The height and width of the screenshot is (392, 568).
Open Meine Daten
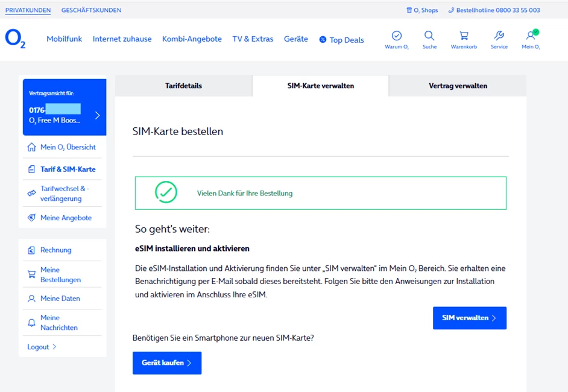[x=60, y=299]
